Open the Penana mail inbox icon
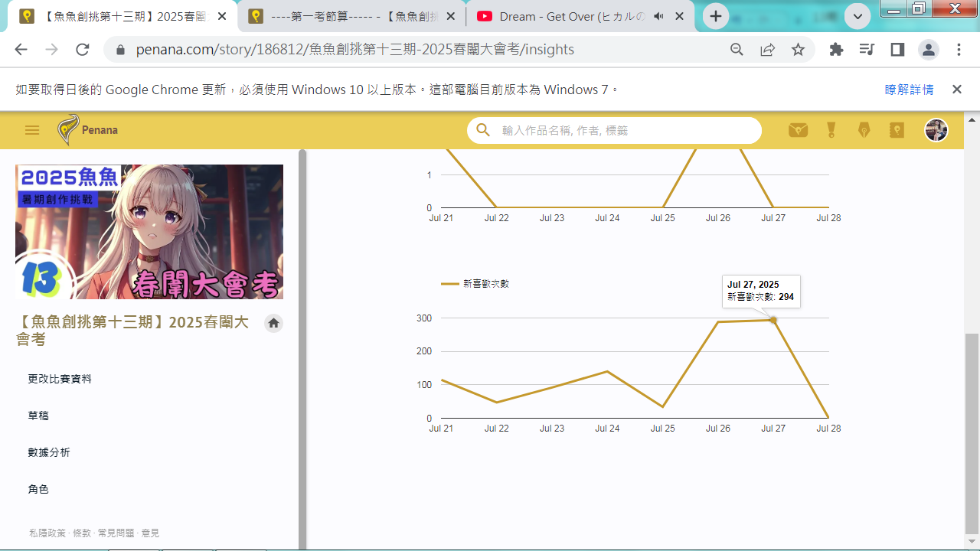 (x=798, y=130)
